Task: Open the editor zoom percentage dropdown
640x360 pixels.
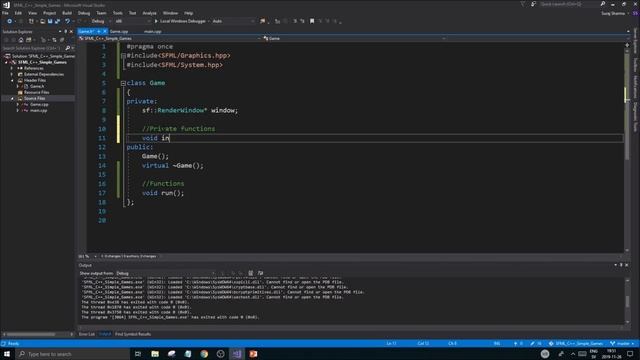Action: 87,256
